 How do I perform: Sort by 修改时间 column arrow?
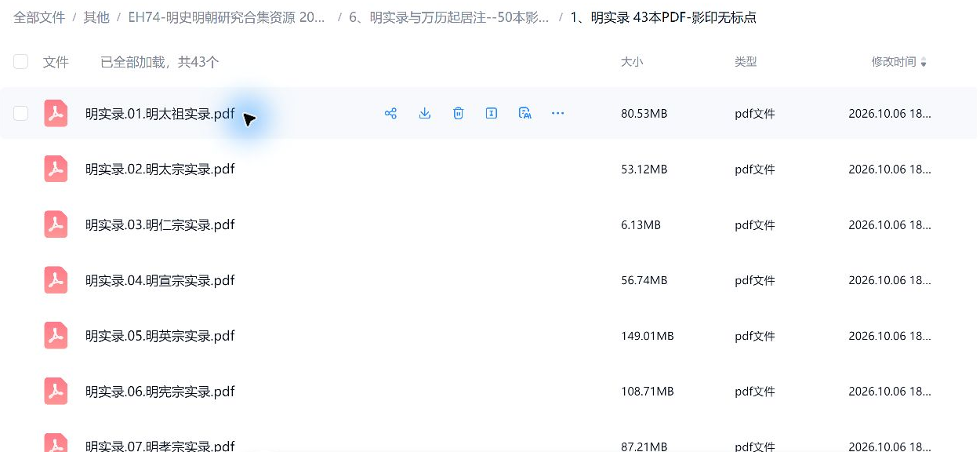[x=924, y=63]
